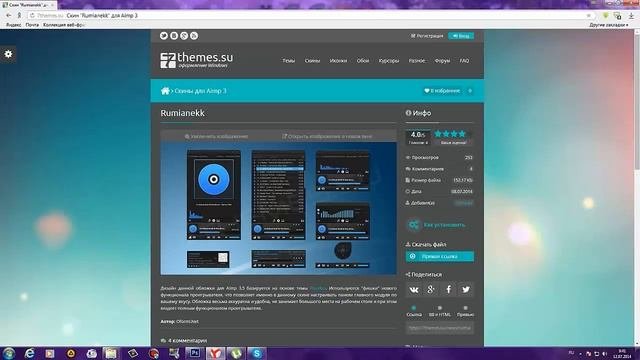
Task: Open the Twitter icon in site header
Action: coord(164,36)
